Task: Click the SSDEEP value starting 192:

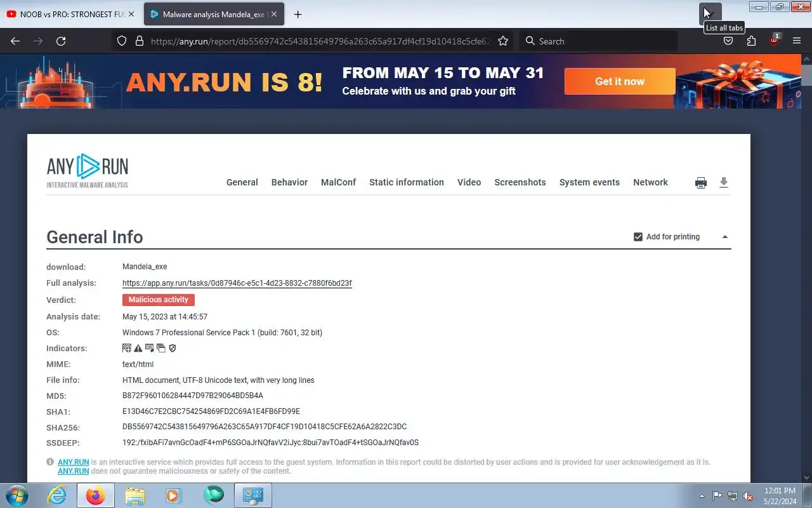Action: tap(270, 443)
